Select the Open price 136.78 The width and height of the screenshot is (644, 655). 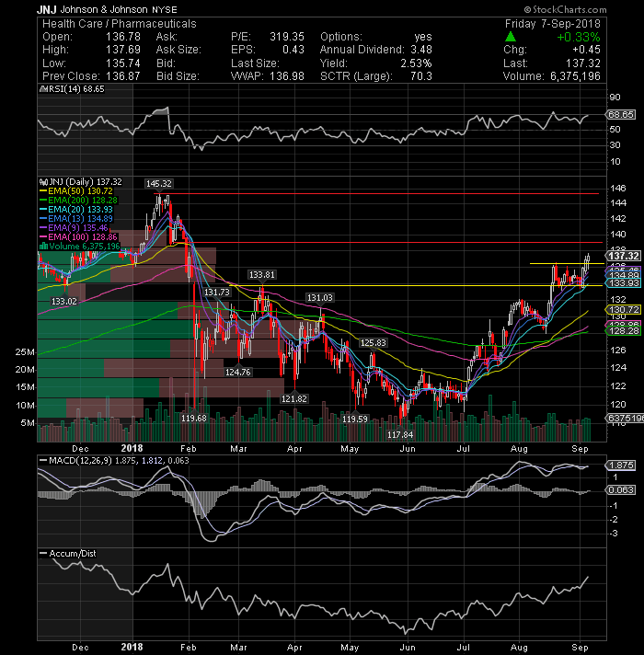coord(123,37)
